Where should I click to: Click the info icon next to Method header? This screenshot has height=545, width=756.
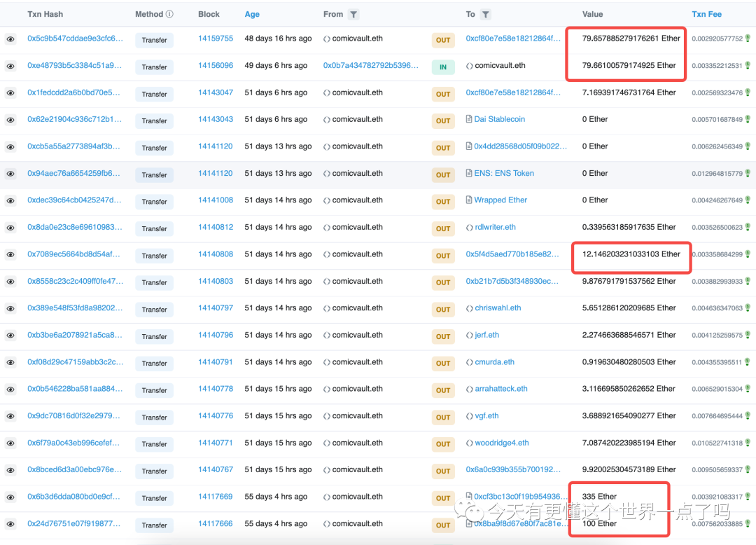[x=169, y=15]
